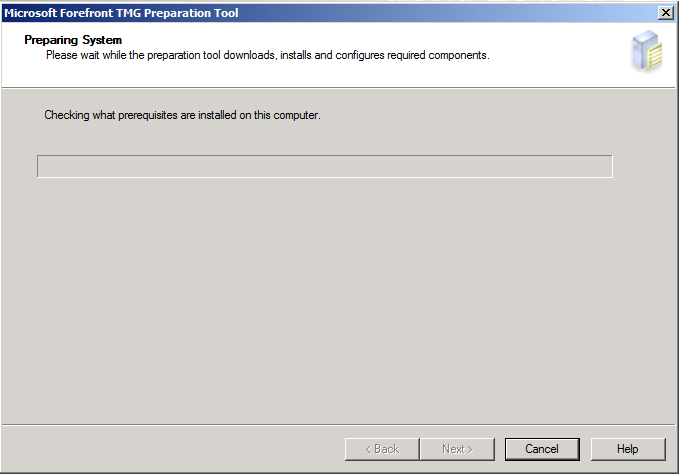The height and width of the screenshot is (474, 679).
Task: Click the empty gray area below the progress bar
Action: tap(324, 300)
